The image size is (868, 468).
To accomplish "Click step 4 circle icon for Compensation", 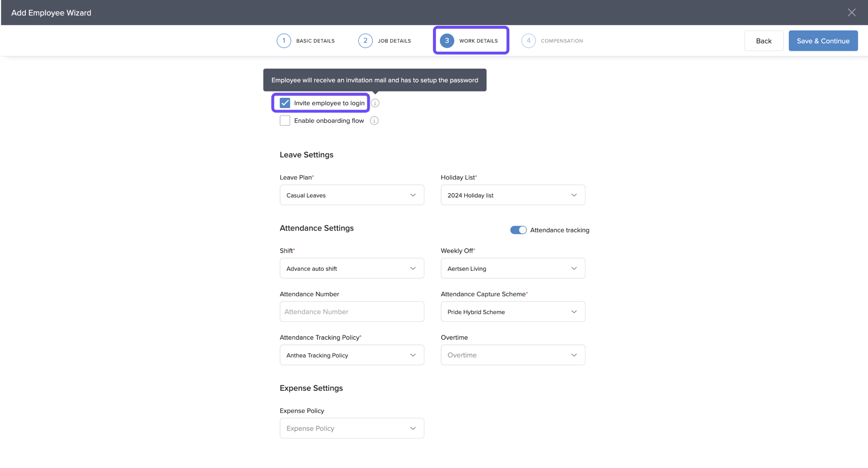I will (528, 41).
